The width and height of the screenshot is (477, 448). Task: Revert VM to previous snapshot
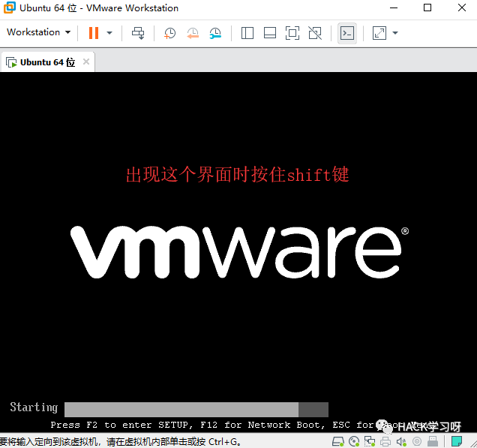(x=193, y=33)
